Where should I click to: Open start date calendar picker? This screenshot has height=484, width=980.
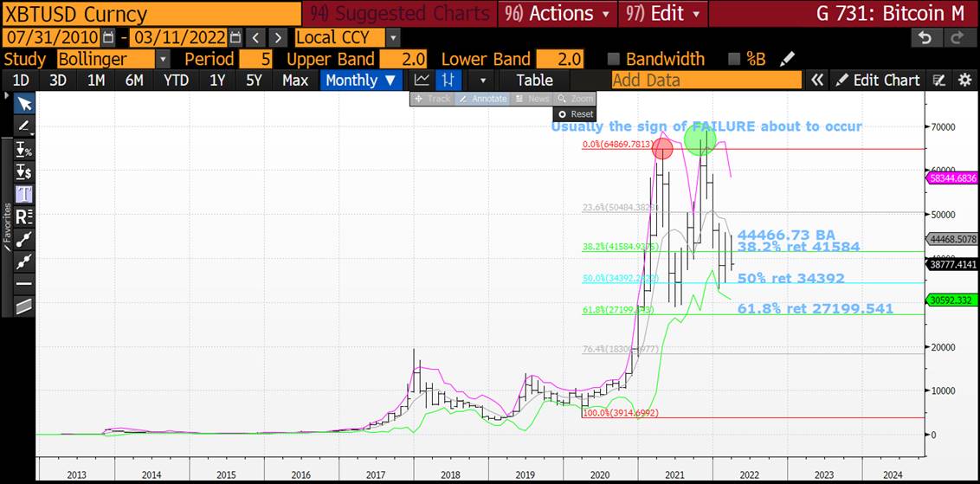click(109, 38)
